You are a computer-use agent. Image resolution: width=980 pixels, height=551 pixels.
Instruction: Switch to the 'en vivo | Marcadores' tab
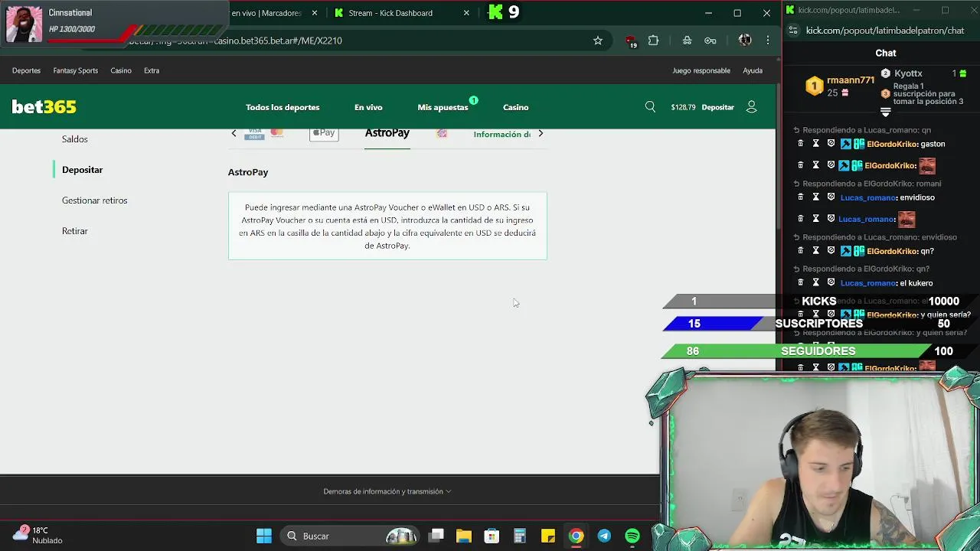click(x=266, y=13)
